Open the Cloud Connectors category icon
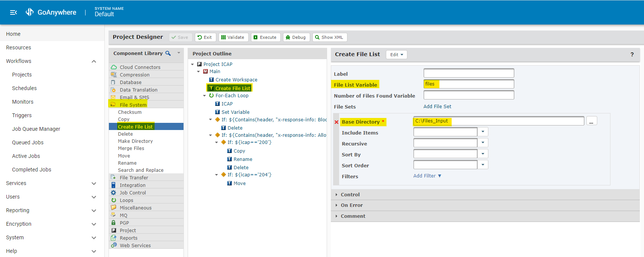 pyautogui.click(x=113, y=67)
